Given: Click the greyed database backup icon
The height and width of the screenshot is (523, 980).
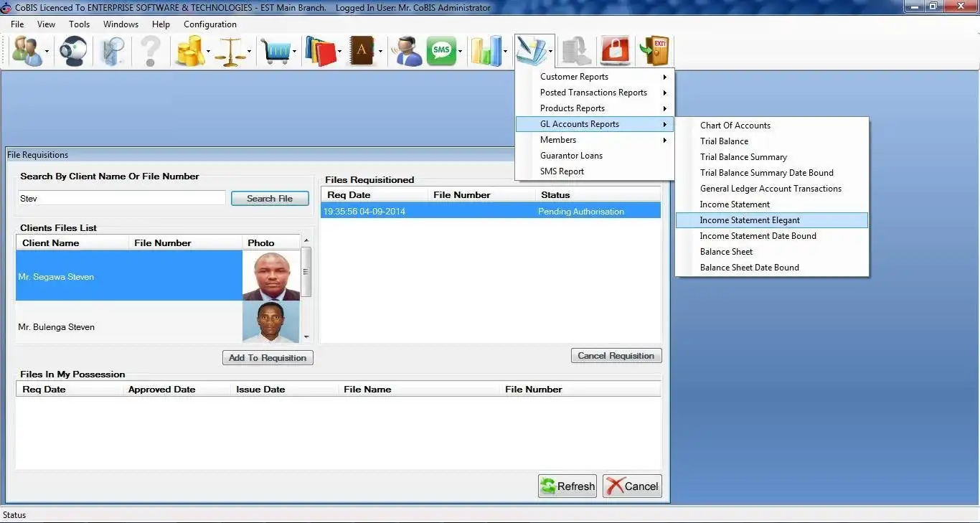Looking at the screenshot, I should tap(576, 52).
